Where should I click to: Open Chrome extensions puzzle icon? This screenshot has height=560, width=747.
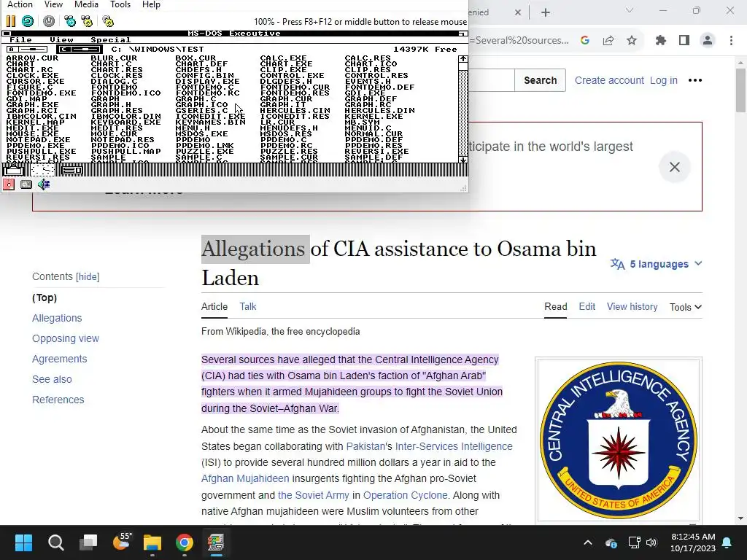[661, 41]
